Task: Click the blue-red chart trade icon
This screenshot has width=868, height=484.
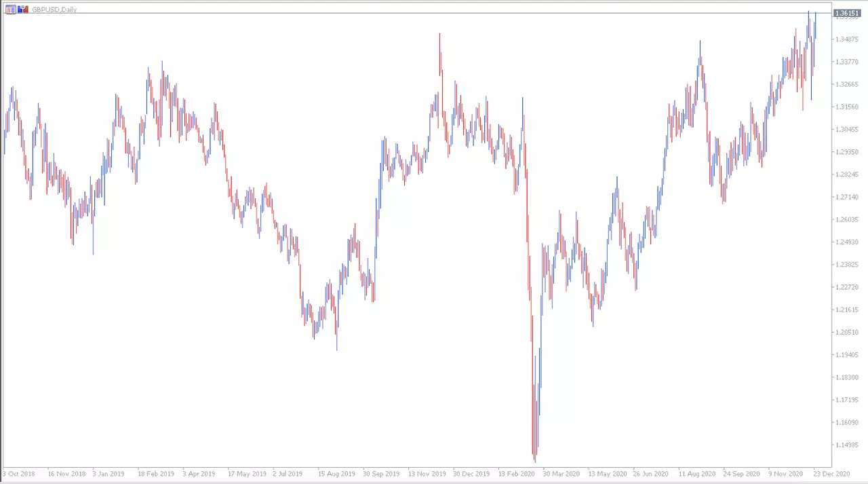Action: click(23, 10)
